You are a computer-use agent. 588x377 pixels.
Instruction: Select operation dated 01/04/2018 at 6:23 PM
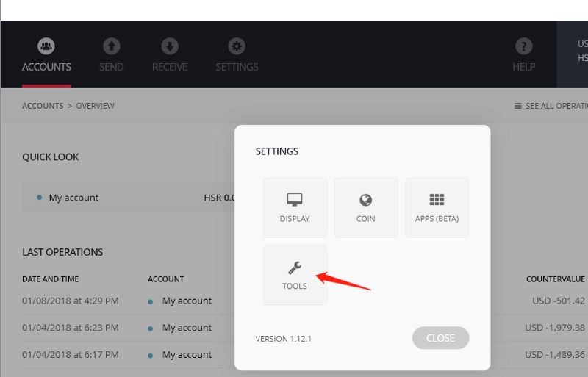[x=71, y=328]
